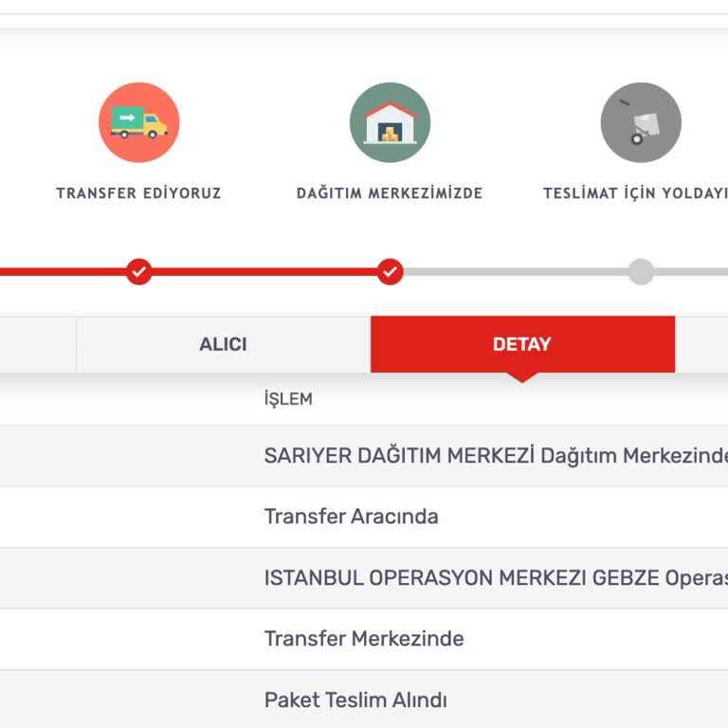Switch to the ALICI tab
Viewport: 728px width, 728px height.
[x=224, y=344]
